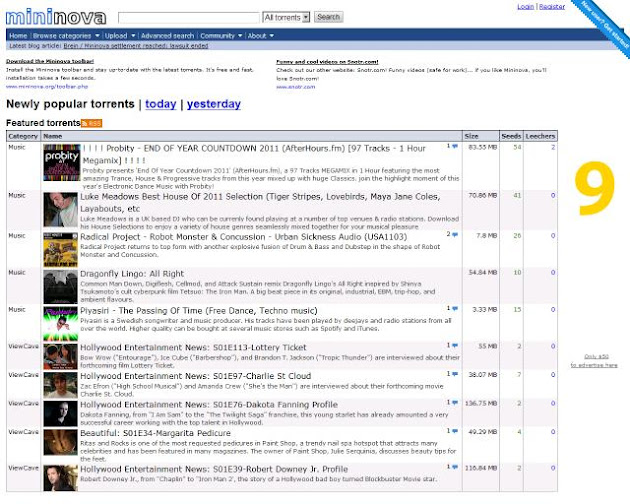Open Probity END OF YEAR COUNTDOWN 2011 torrent
This screenshot has width=630, height=504.
pyautogui.click(x=254, y=154)
